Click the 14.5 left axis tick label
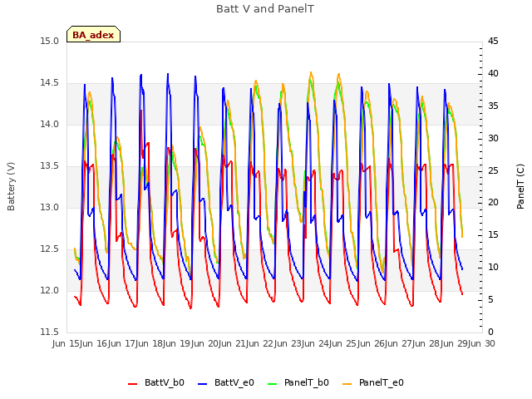The height and width of the screenshot is (399, 532). [49, 83]
